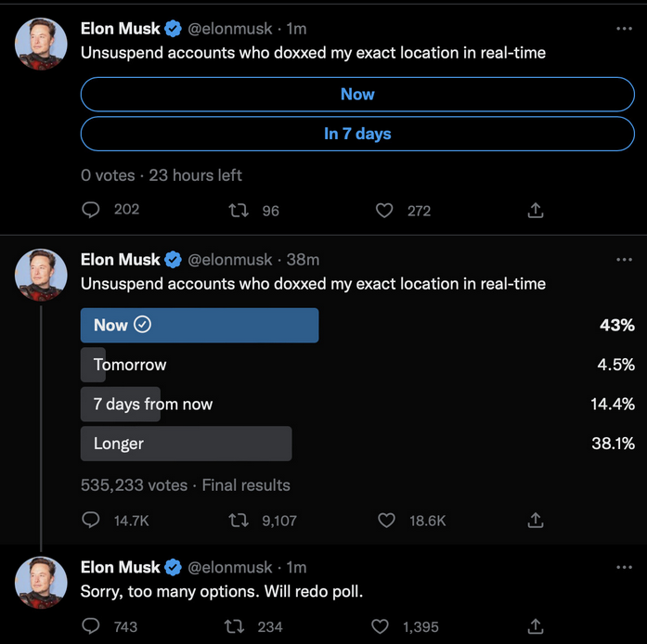Like the finished poll tweet with 18.6K likes

coord(386,521)
